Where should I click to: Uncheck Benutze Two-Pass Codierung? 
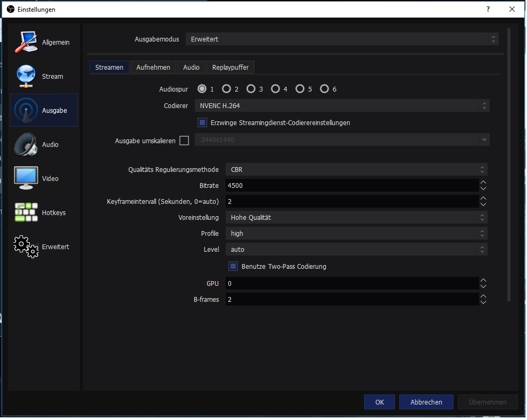233,266
